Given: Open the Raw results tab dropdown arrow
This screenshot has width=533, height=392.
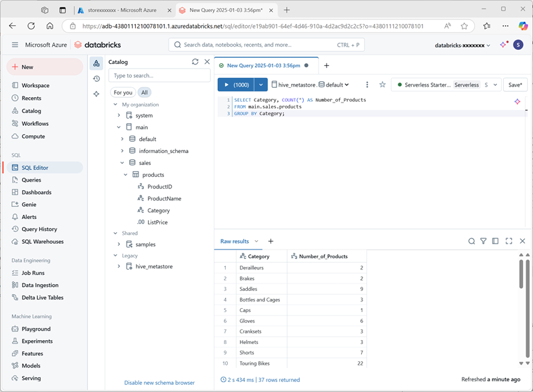Looking at the screenshot, I should click(x=257, y=241).
